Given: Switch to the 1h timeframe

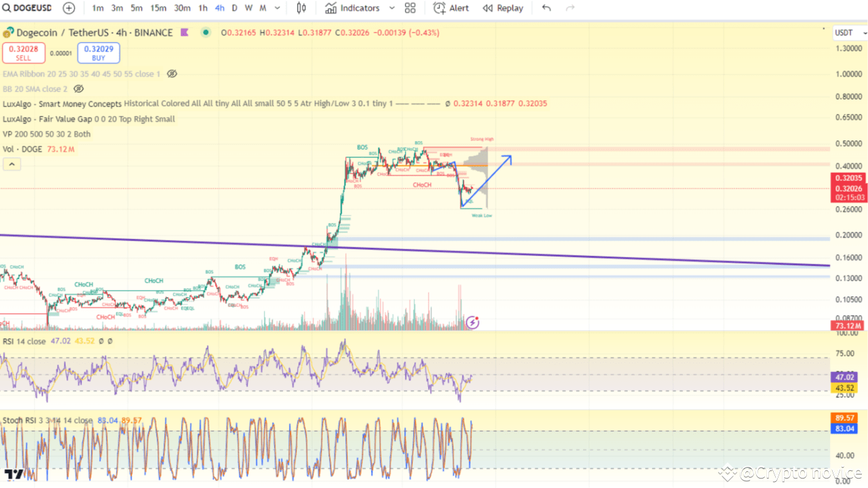Looking at the screenshot, I should (x=202, y=8).
